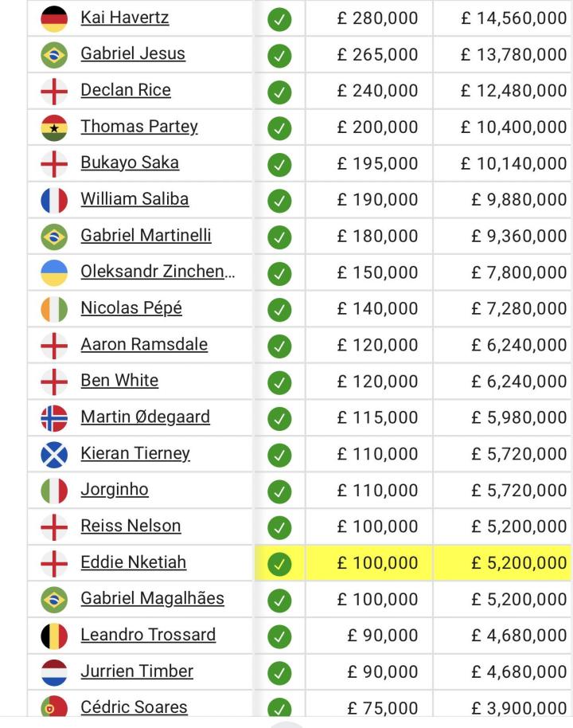Click the Belgian flag beside Leandro Trossard
Viewport: 573px width, 728px height.
(x=54, y=636)
